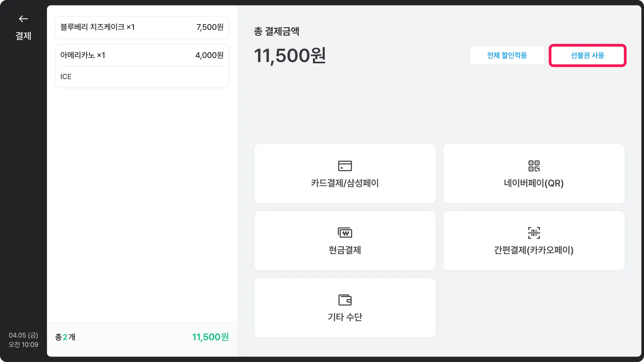Tap the Naver Pay QR code icon
The image size is (644, 362).
[x=534, y=166]
